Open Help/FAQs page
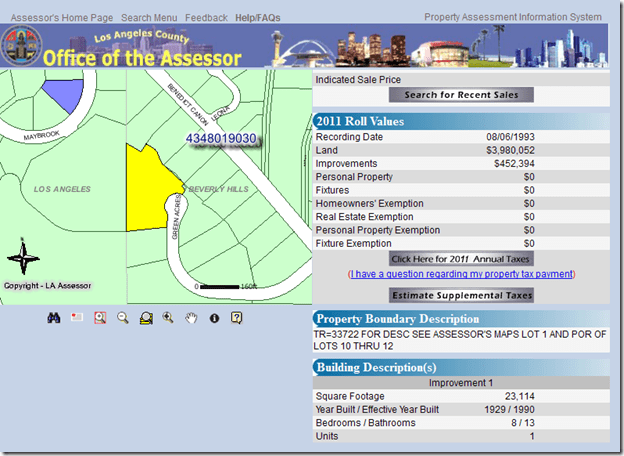Viewport: 624px width, 456px height. pyautogui.click(x=259, y=18)
